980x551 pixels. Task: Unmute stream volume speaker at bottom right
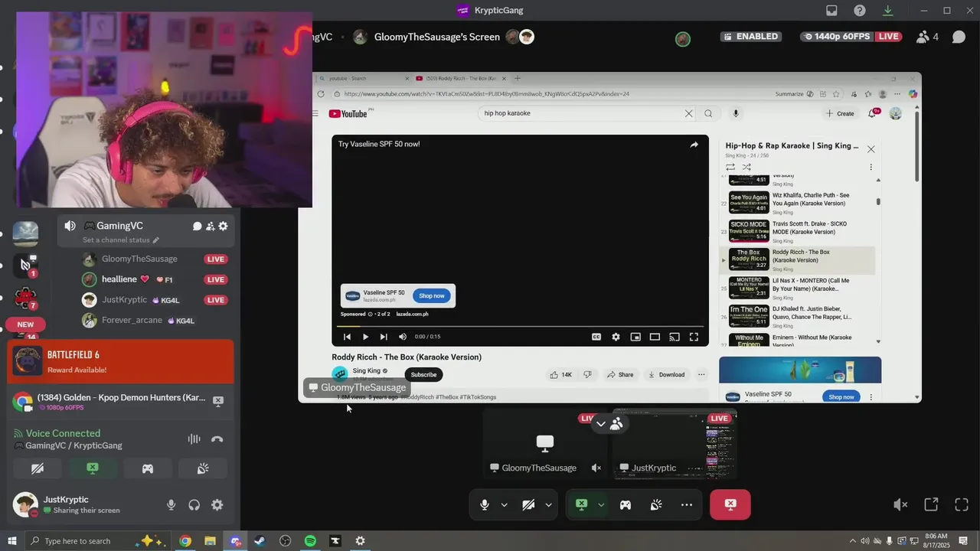[x=900, y=505]
